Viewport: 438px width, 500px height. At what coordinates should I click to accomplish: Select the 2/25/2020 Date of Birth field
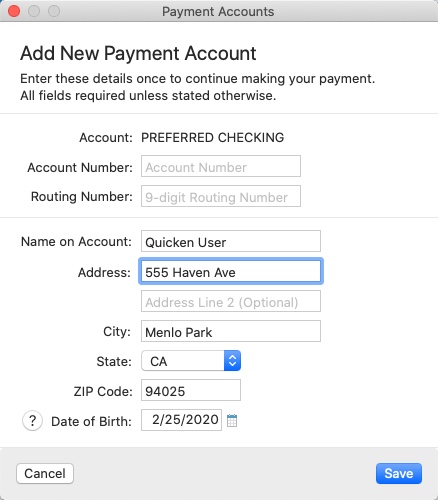pos(181,420)
